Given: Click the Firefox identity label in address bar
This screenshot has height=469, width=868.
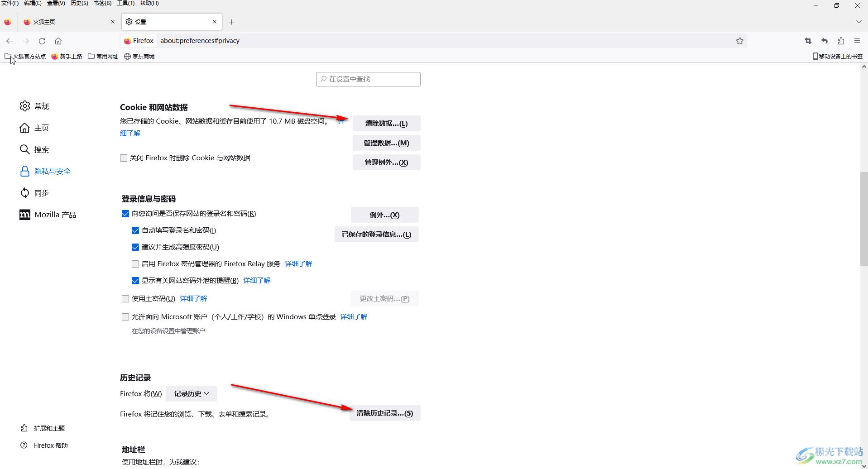Looking at the screenshot, I should (139, 41).
